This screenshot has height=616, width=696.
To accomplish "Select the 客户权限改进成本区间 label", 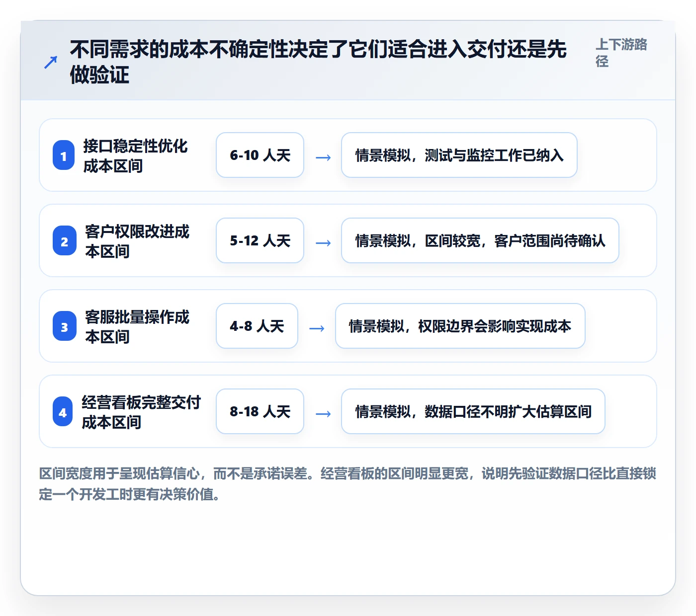I will click(x=137, y=241).
